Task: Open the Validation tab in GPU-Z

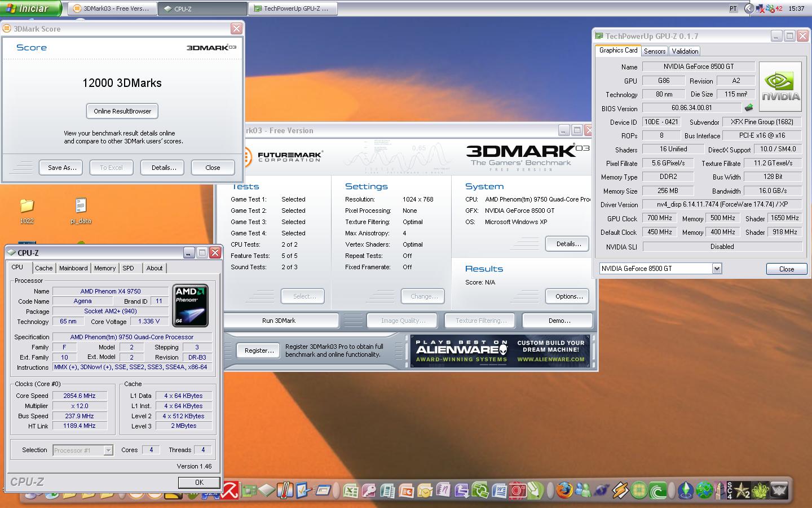Action: (685, 51)
